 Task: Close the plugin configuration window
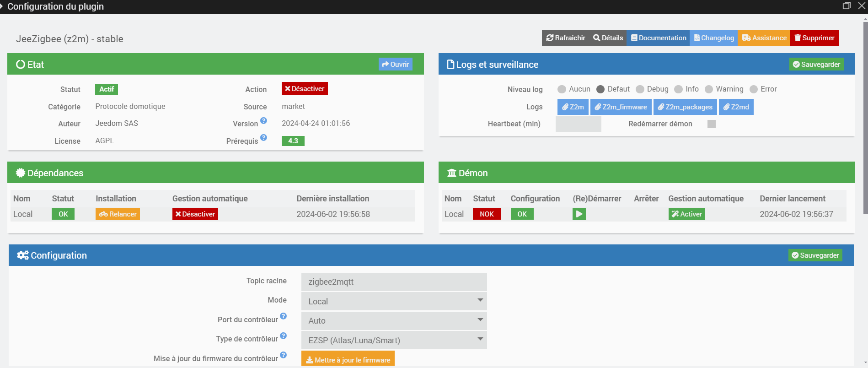[862, 6]
